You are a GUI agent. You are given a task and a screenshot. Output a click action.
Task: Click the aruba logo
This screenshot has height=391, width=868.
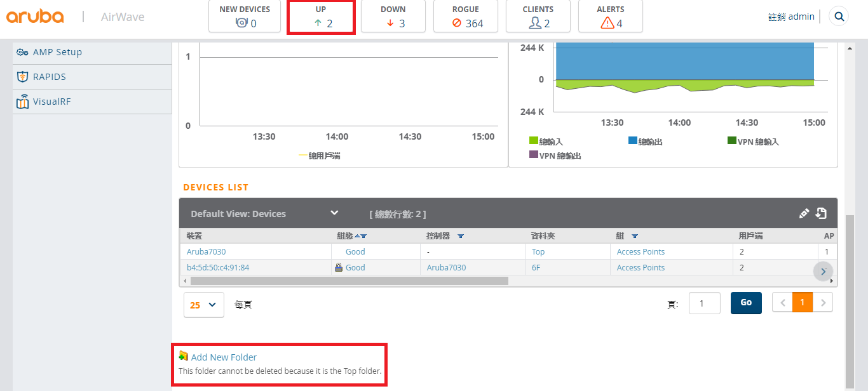(35, 17)
